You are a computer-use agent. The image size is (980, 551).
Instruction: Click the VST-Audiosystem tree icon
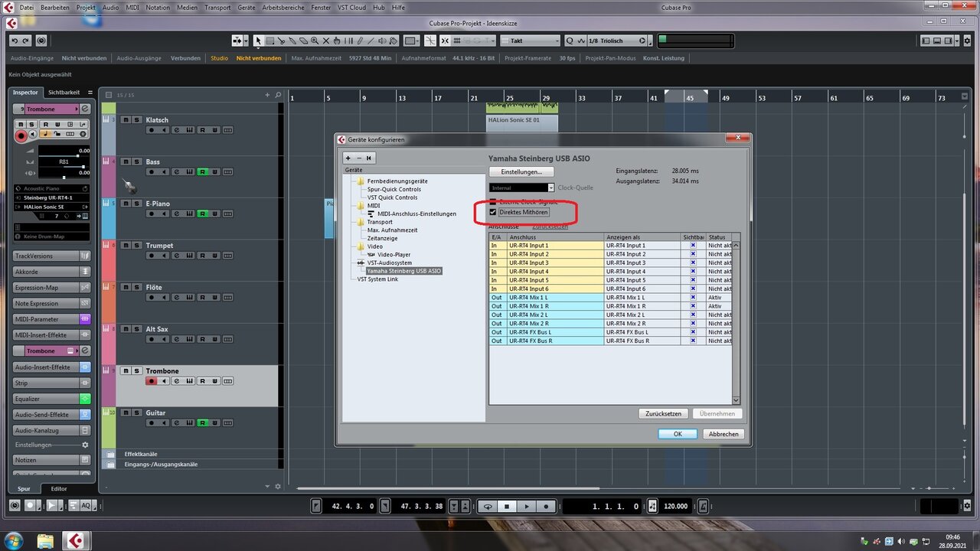(361, 262)
